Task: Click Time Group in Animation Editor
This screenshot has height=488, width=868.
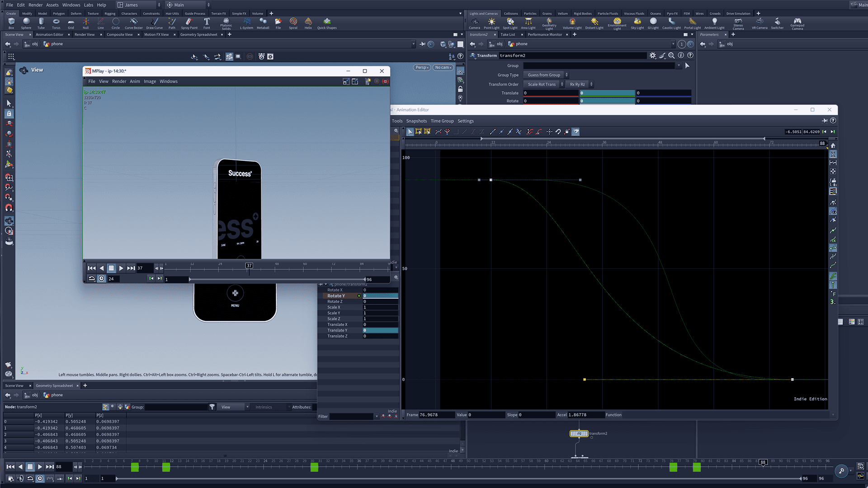Action: [x=442, y=121]
